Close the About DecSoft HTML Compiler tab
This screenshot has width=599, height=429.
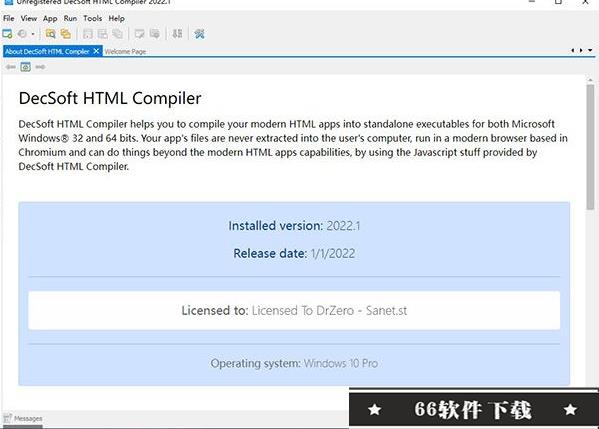click(96, 51)
